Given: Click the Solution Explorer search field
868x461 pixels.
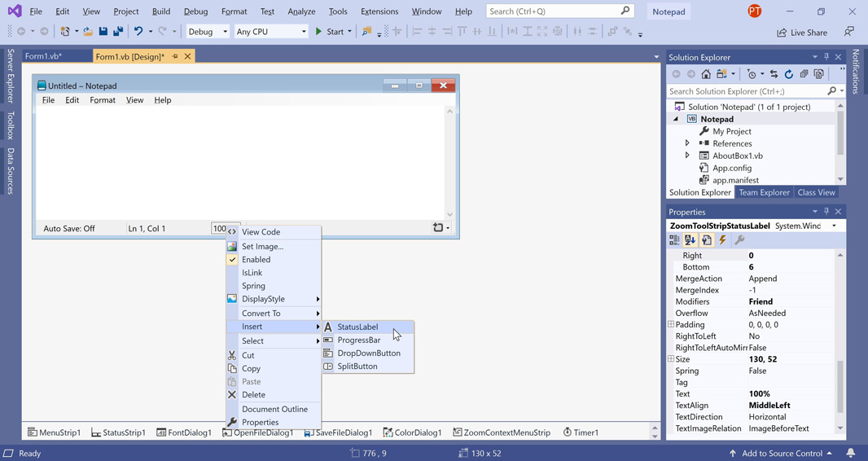Looking at the screenshot, I should [x=745, y=91].
